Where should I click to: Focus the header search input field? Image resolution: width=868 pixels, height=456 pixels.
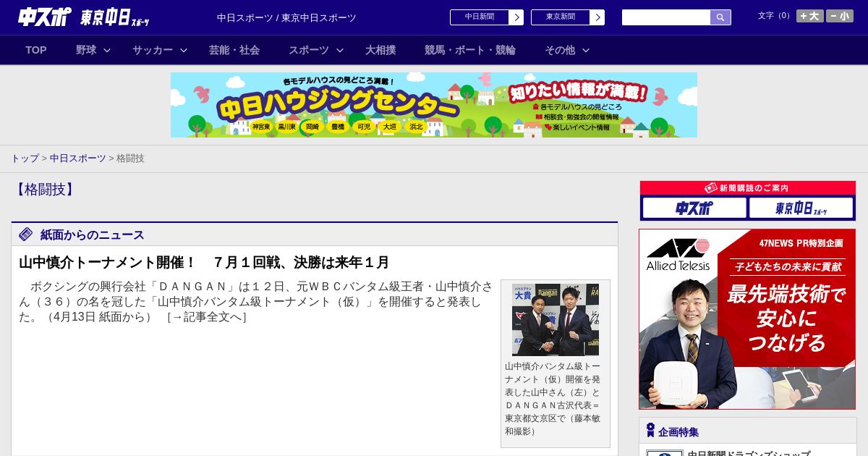(x=666, y=17)
